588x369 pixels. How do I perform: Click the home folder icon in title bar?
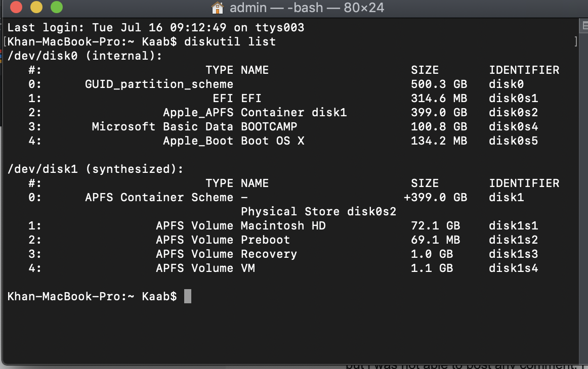tap(217, 8)
